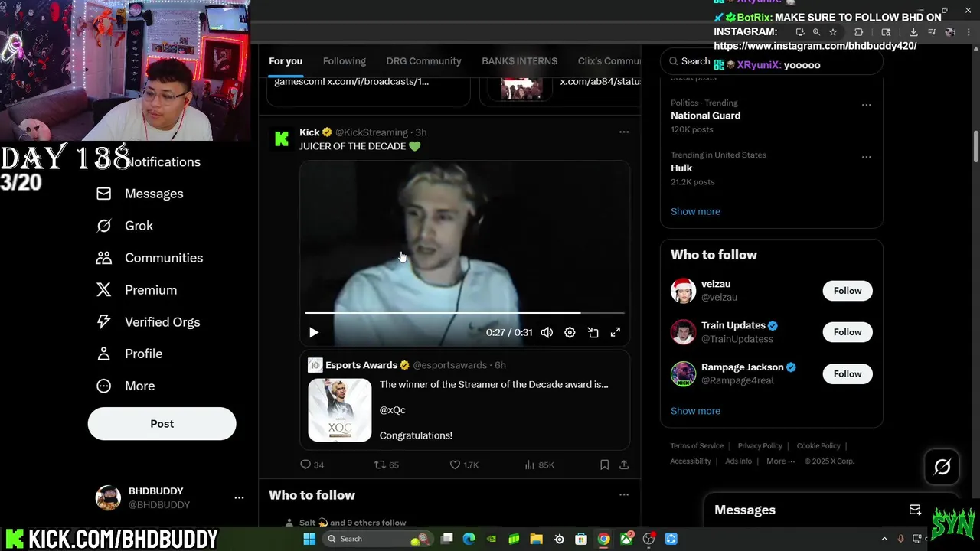
Task: Click the X search field
Action: [772, 61]
